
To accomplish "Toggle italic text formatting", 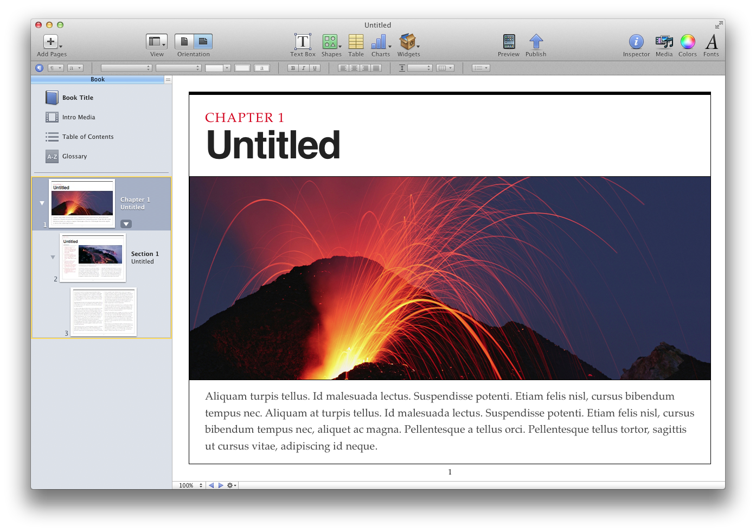I will tap(304, 68).
